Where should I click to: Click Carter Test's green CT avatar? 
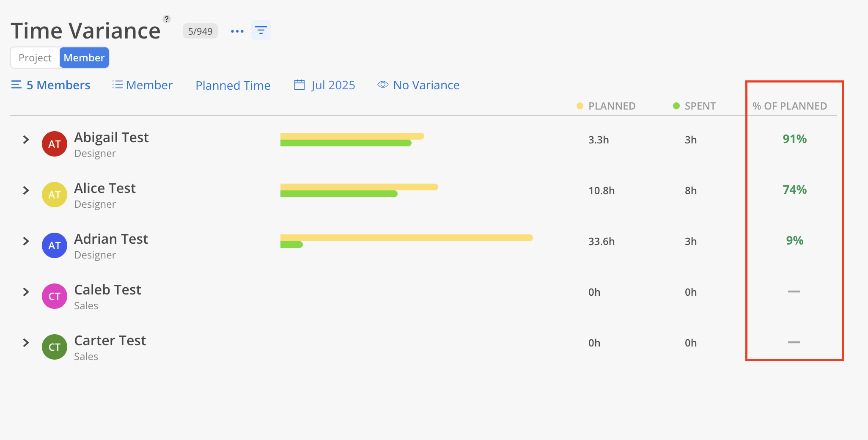55,347
